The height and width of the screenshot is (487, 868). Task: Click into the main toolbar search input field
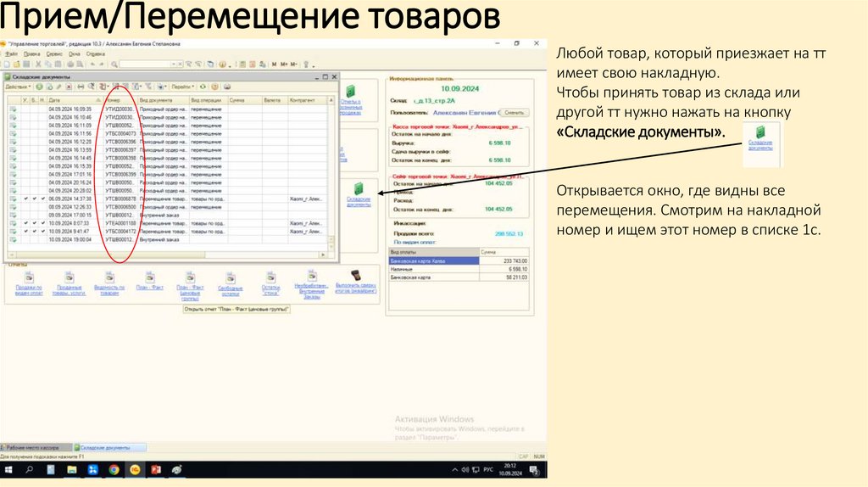click(x=145, y=64)
